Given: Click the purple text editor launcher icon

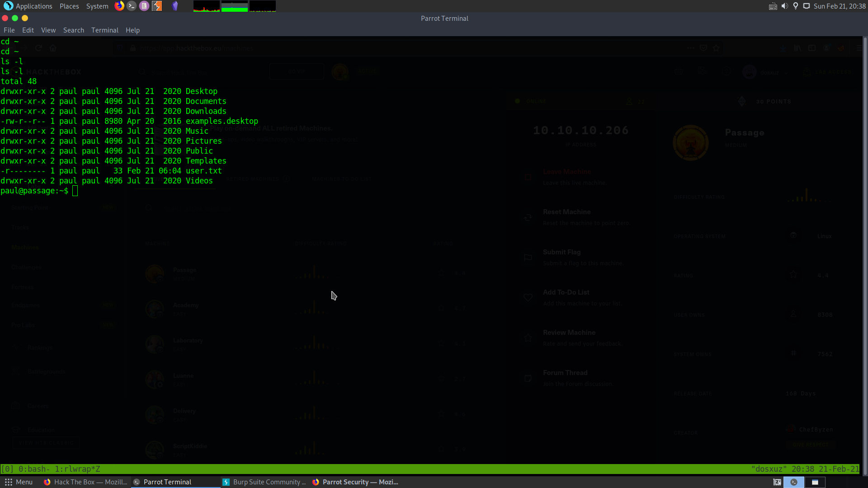Looking at the screenshot, I should click(144, 6).
